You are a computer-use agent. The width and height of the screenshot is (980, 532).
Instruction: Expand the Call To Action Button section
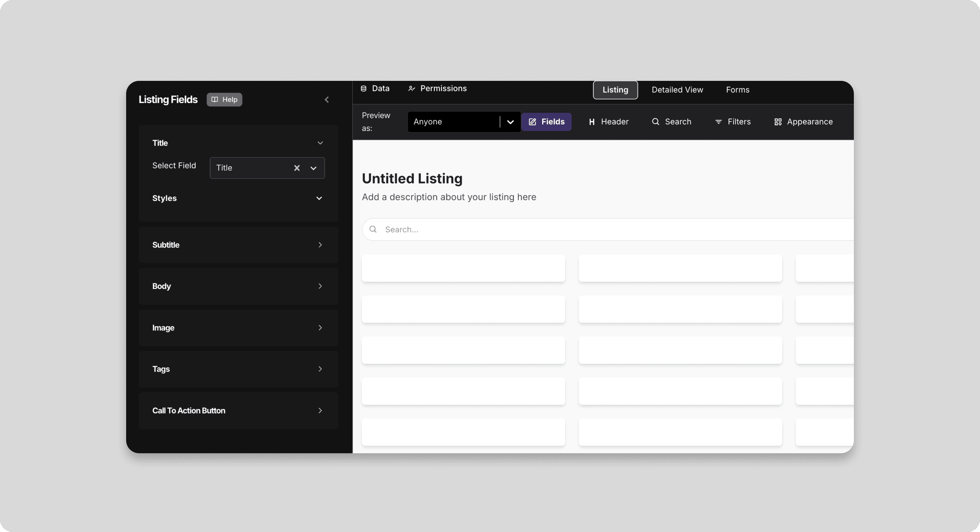coord(239,411)
